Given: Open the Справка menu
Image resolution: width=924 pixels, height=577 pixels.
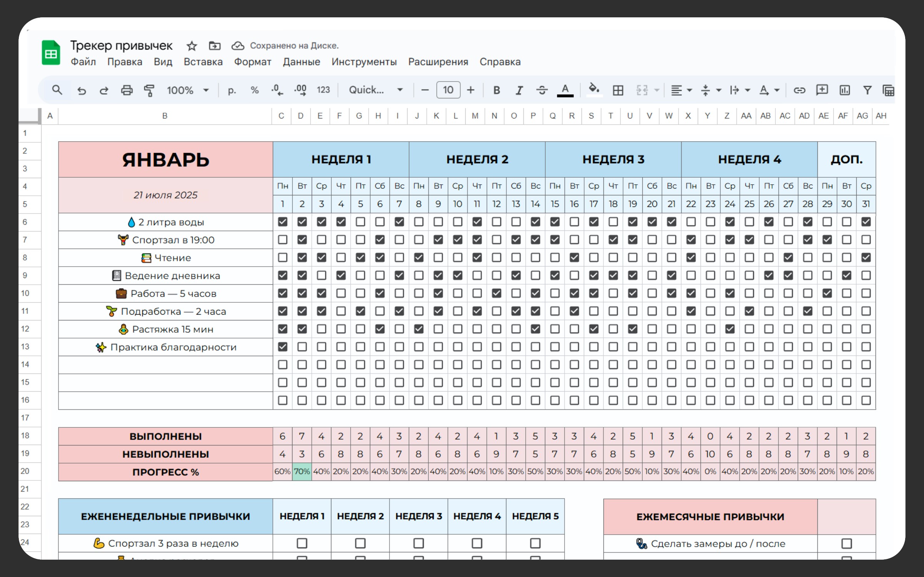Looking at the screenshot, I should coord(500,62).
